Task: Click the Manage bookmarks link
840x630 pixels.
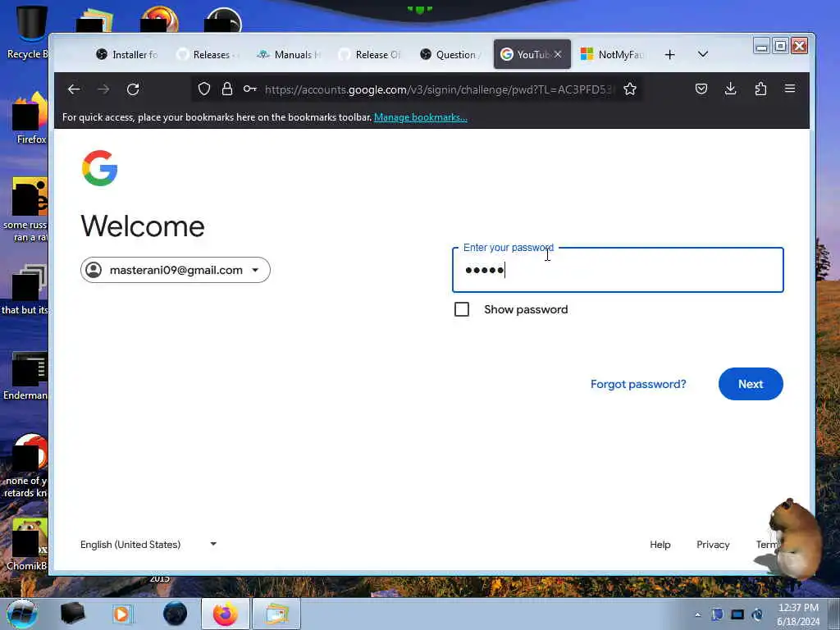Action: click(421, 117)
